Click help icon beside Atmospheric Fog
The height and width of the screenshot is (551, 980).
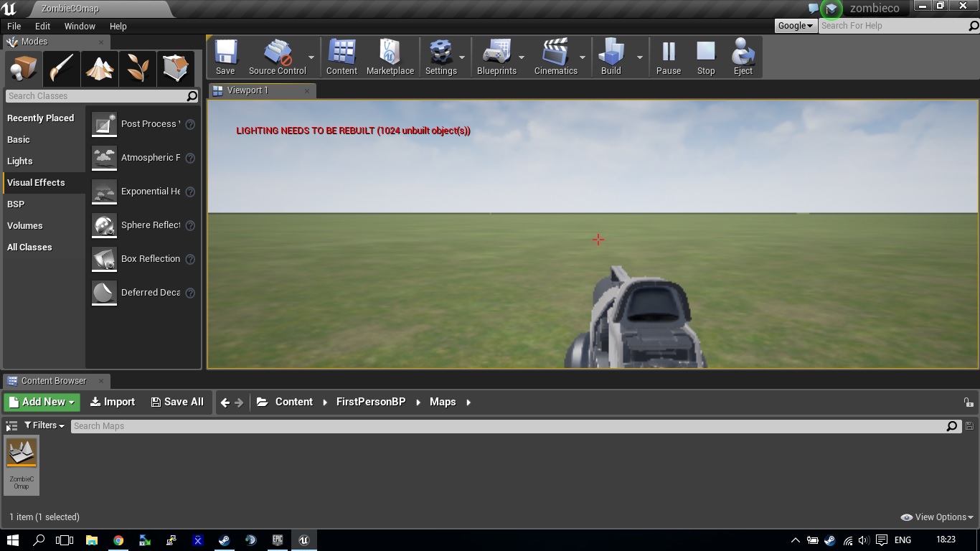tap(190, 158)
